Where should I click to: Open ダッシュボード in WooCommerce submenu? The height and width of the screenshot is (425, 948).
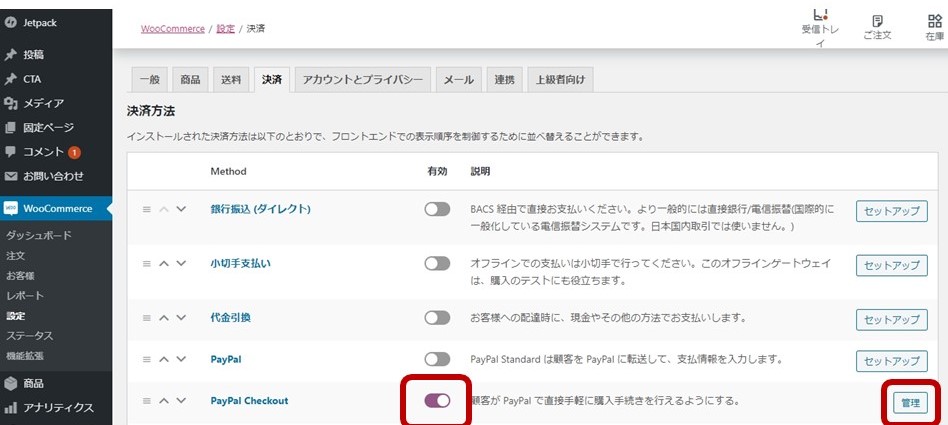click(x=39, y=235)
